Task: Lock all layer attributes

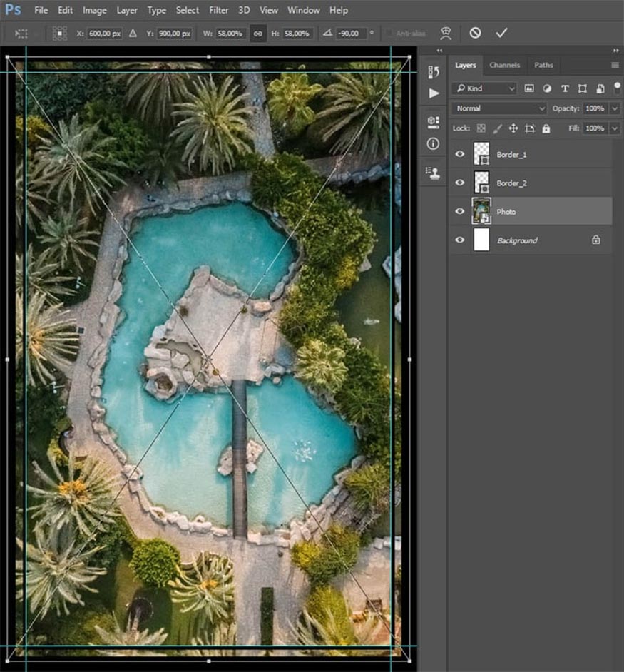Action: pyautogui.click(x=546, y=128)
